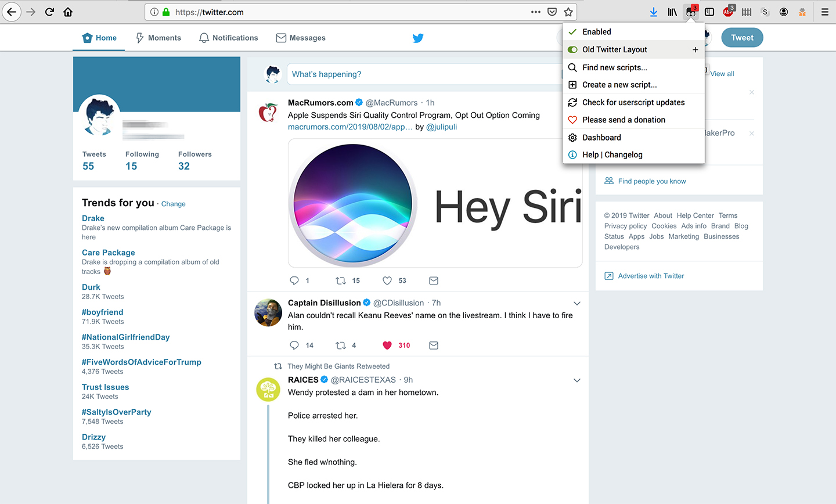Screen dimensions: 836x504
Task: Click the Tweet button
Action: (742, 37)
